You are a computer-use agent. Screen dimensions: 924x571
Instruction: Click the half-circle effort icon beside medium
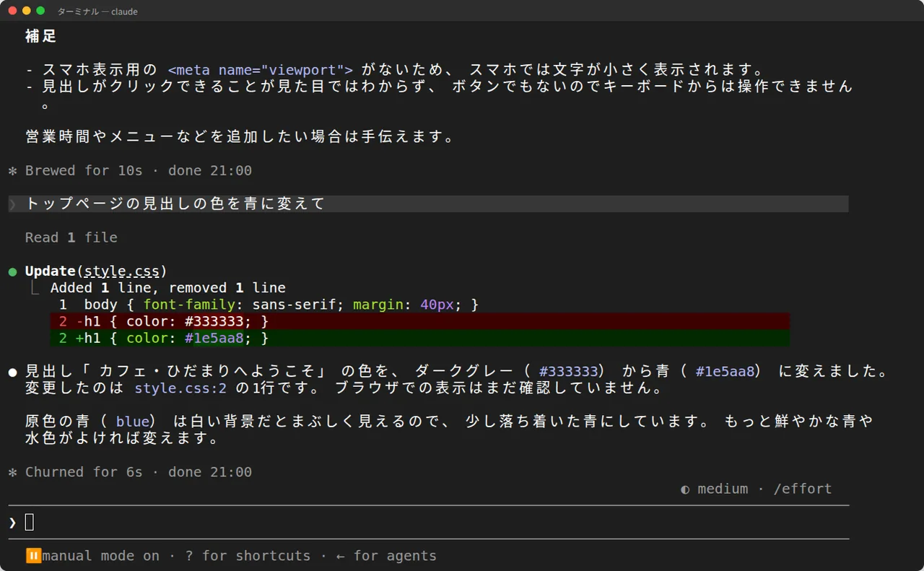click(685, 489)
